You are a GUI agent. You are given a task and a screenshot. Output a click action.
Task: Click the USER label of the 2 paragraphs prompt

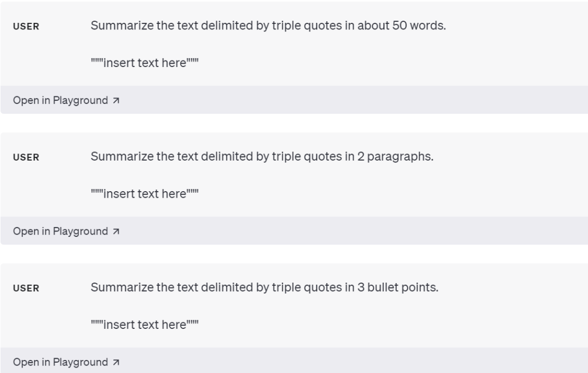[x=26, y=157]
